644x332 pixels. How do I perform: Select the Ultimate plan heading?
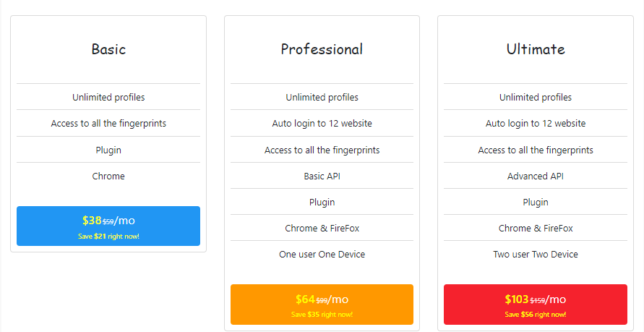(x=536, y=49)
